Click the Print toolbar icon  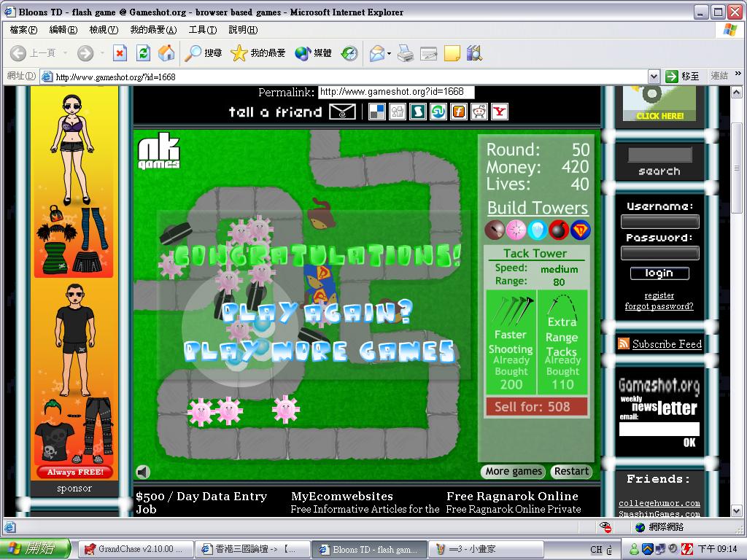coord(406,52)
